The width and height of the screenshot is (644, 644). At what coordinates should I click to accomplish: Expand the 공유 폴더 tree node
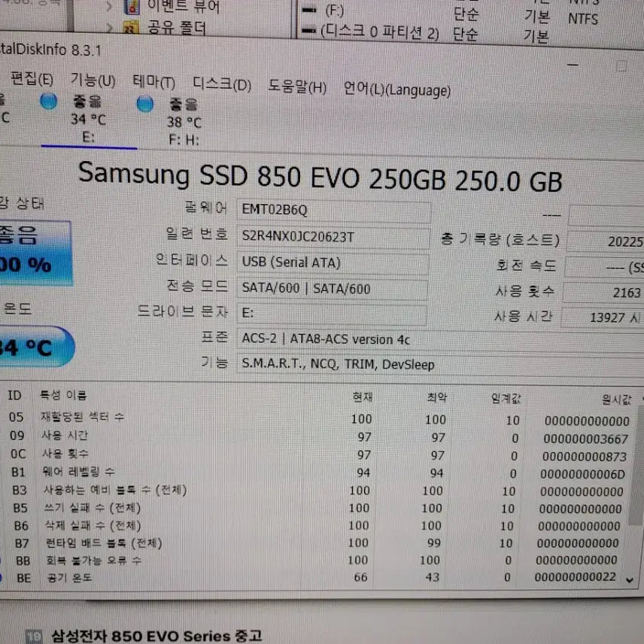[x=109, y=28]
